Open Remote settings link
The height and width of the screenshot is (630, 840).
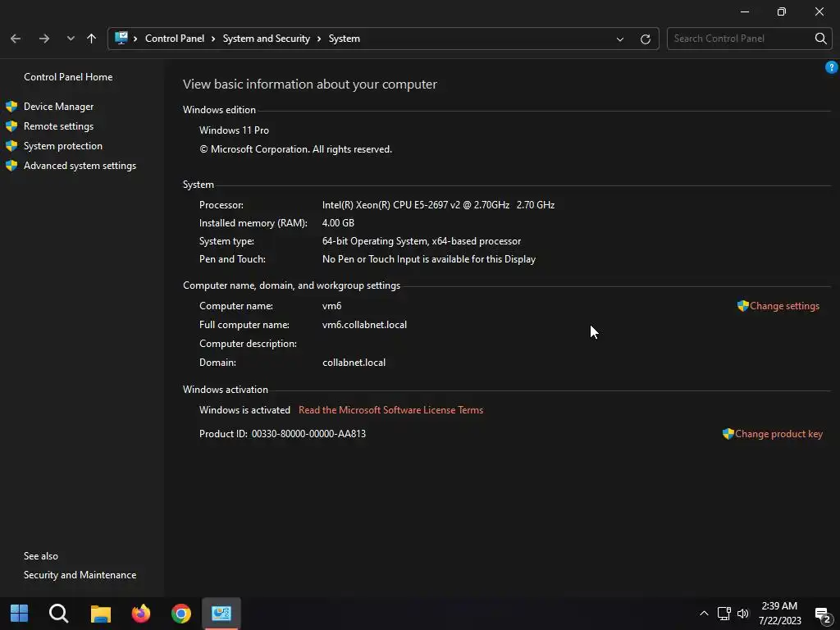point(58,126)
